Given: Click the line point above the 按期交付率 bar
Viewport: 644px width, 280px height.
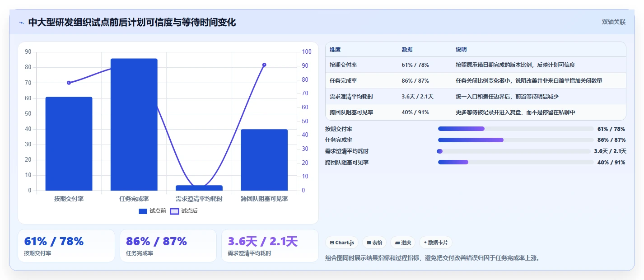Looking at the screenshot, I should [x=69, y=83].
